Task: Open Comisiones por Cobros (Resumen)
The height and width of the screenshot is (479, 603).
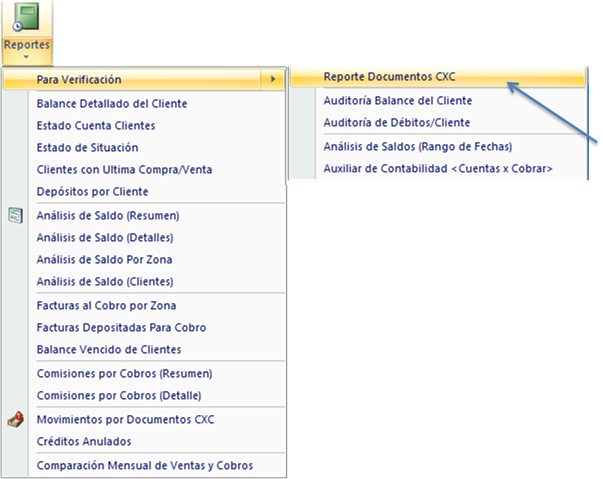Action: (x=124, y=374)
